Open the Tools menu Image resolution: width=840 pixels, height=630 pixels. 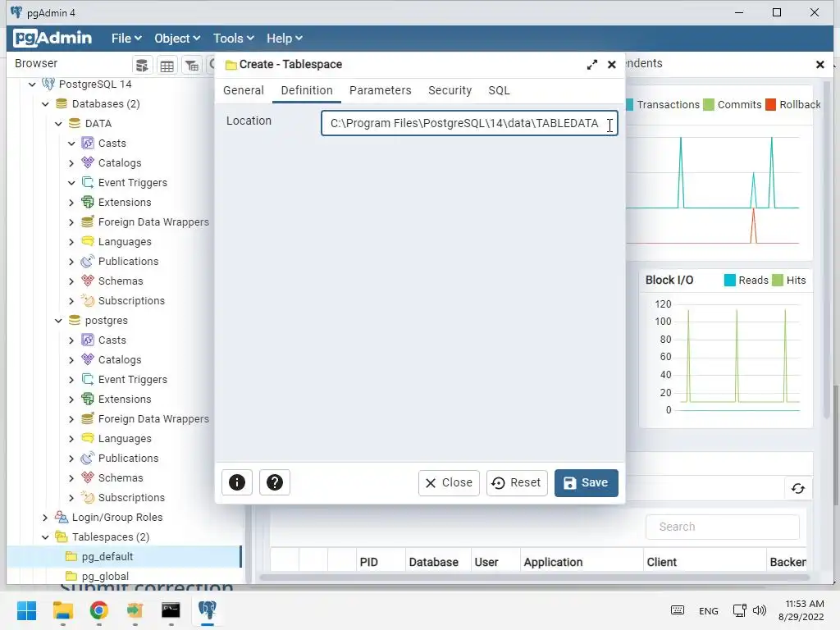tap(233, 38)
